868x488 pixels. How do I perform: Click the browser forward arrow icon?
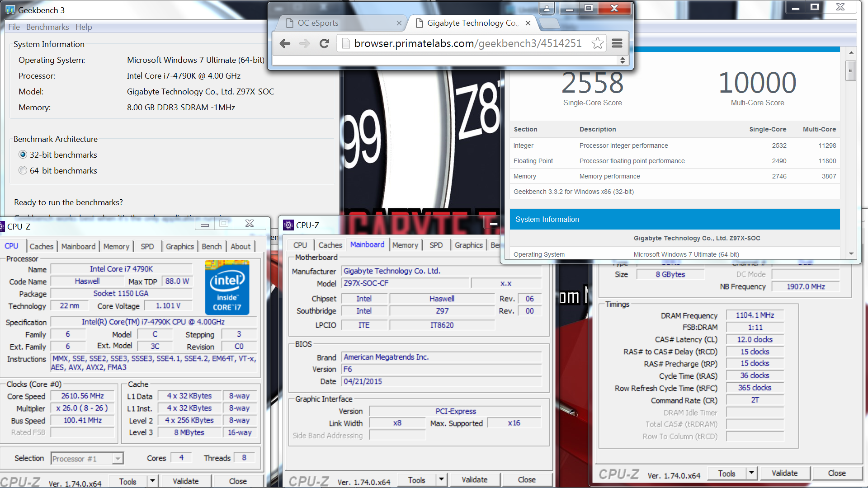304,43
